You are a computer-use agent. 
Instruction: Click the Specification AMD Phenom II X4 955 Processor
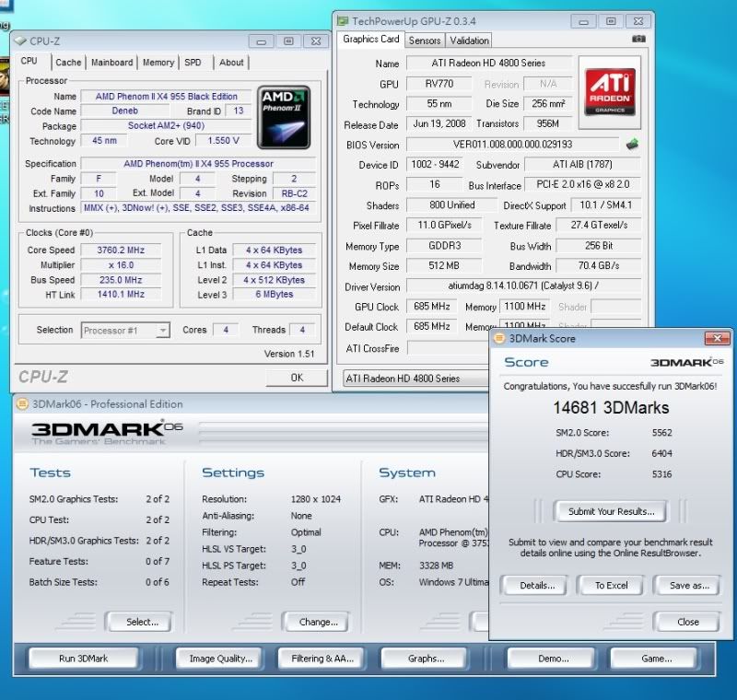pyautogui.click(x=198, y=164)
